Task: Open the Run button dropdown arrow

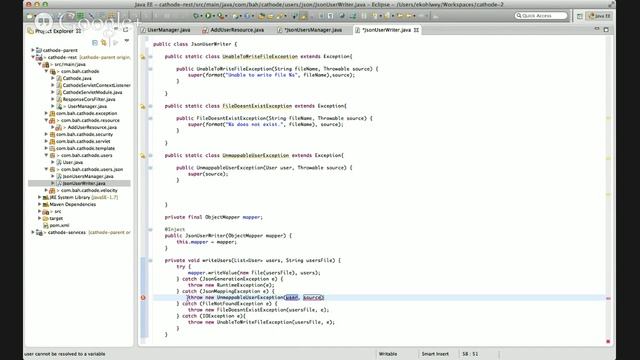Action: pos(213,16)
